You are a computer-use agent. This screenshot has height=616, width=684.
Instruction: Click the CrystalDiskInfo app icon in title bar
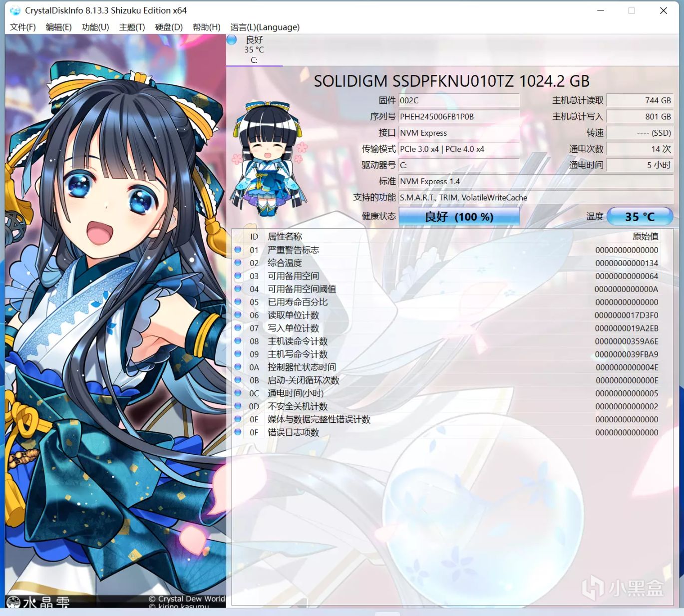coord(15,10)
